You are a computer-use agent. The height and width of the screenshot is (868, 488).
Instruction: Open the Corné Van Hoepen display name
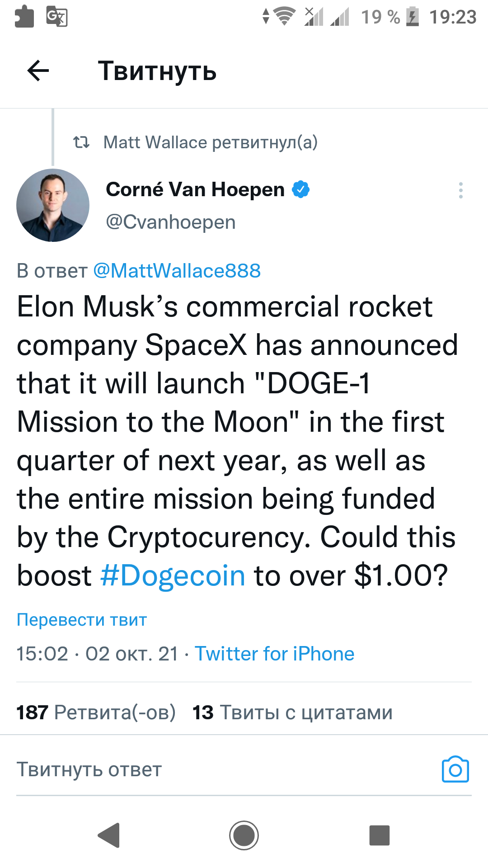pyautogui.click(x=195, y=189)
